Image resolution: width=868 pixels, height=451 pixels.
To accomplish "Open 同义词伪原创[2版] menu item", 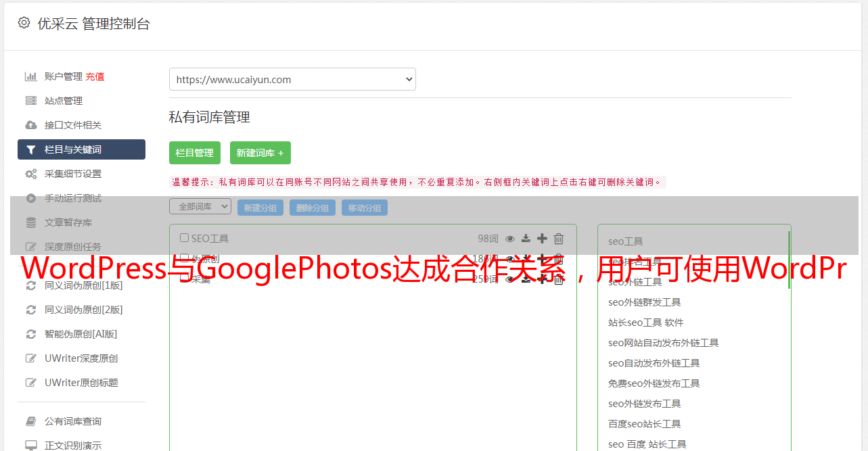I will pos(84,310).
